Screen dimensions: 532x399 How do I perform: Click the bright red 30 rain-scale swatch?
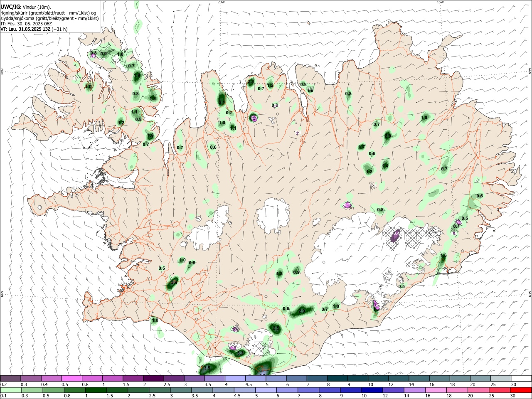(x=521, y=390)
